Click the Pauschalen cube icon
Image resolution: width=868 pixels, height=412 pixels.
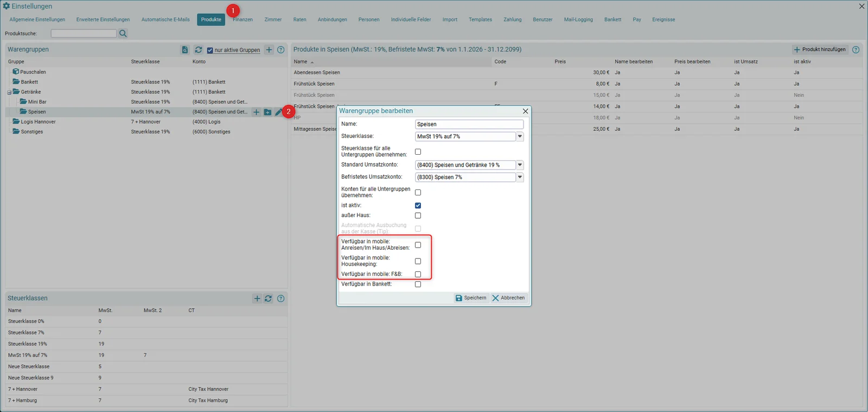tap(16, 72)
